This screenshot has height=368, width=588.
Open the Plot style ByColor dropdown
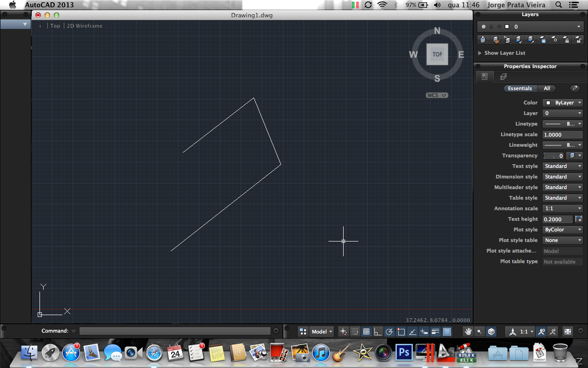[x=563, y=230]
